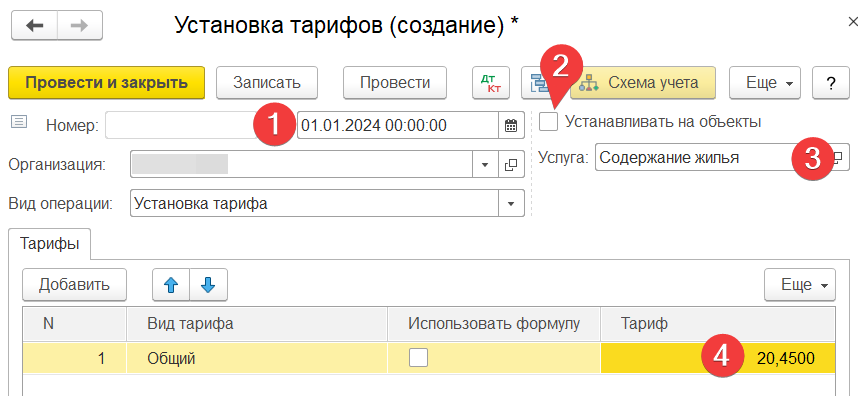This screenshot has height=396, width=858.
Task: Open the Дт/Кт postings view
Action: [x=491, y=83]
